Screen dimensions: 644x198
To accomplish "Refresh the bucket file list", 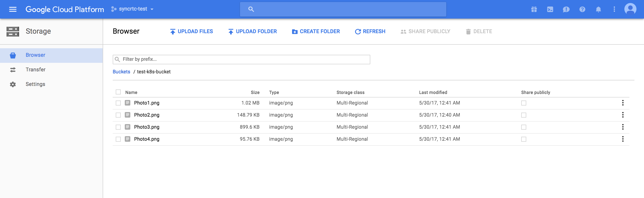I will 370,31.
